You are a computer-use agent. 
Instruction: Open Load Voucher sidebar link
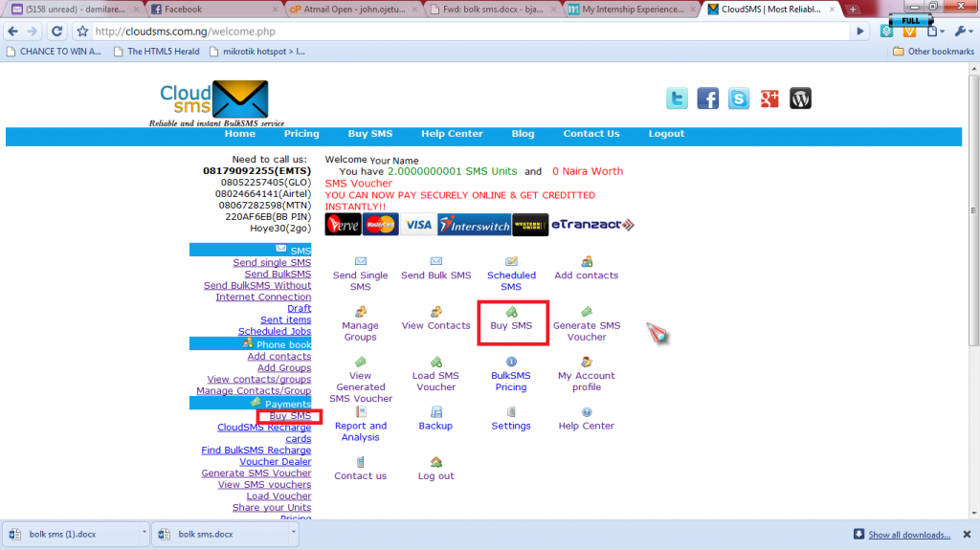click(278, 495)
